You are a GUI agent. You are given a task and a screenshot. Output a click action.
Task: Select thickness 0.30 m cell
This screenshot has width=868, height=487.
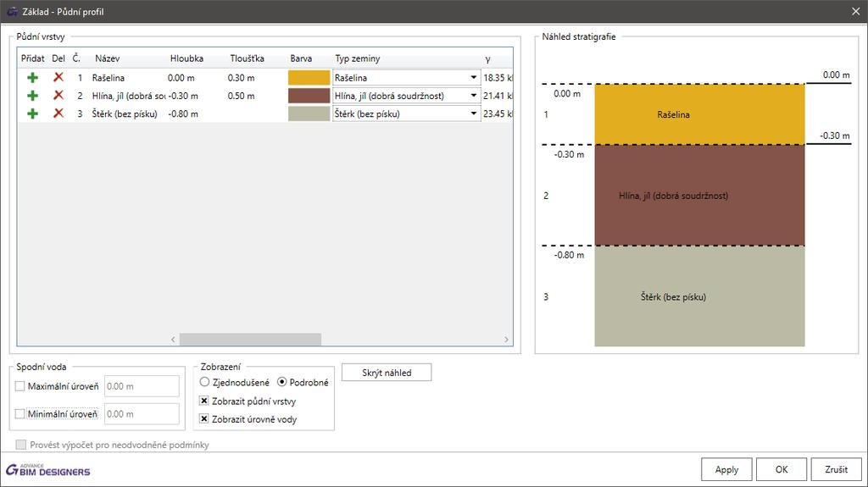click(x=241, y=78)
